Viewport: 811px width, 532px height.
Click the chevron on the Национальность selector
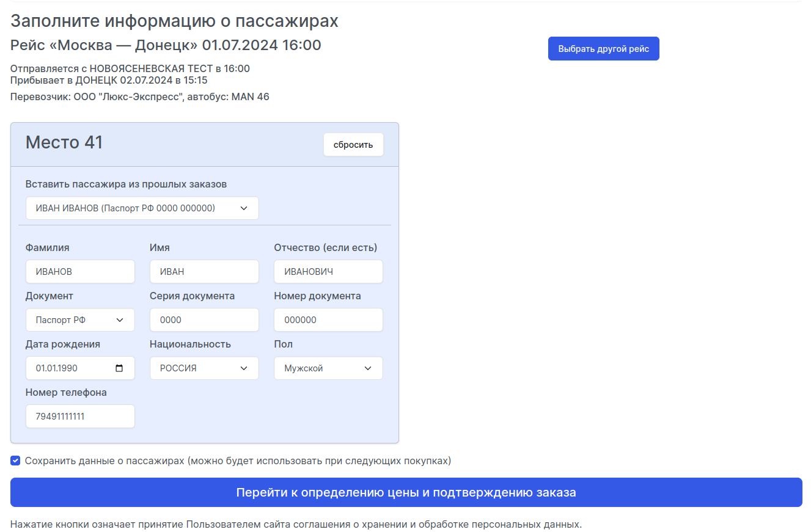point(243,368)
